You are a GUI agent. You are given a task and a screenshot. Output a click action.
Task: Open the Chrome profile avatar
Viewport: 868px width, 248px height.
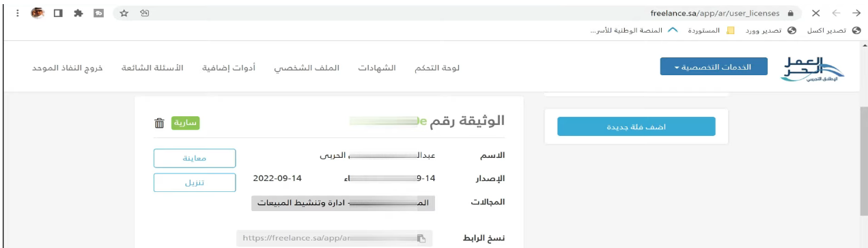pos(38,13)
